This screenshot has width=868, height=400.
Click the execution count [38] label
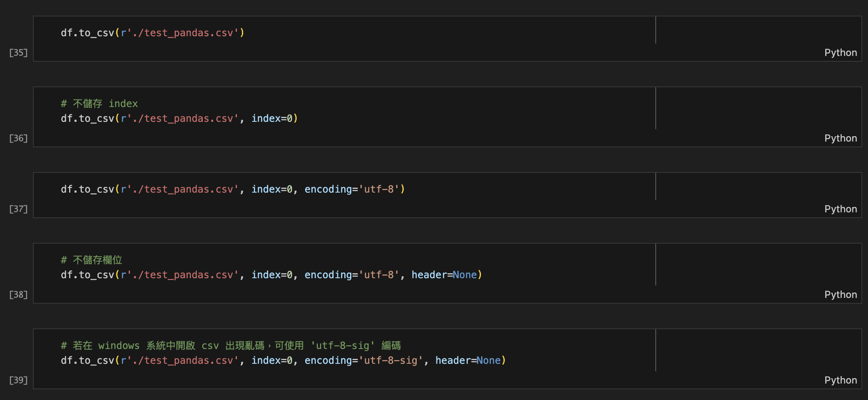18,295
